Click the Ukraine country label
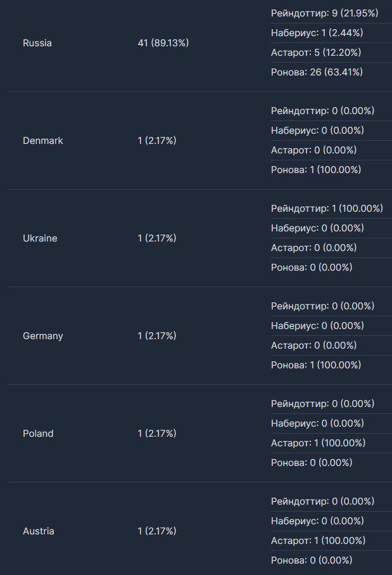Viewport: 392px width, 575px height. (x=40, y=238)
